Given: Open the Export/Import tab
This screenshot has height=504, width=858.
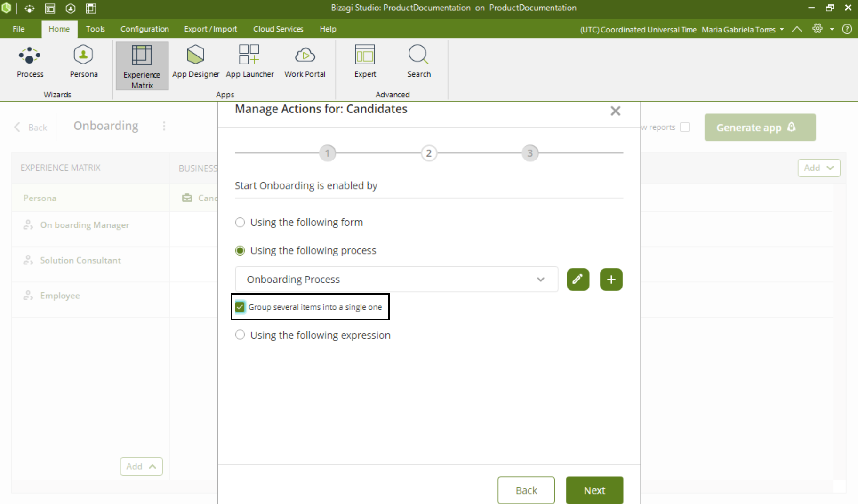Looking at the screenshot, I should pyautogui.click(x=210, y=29).
